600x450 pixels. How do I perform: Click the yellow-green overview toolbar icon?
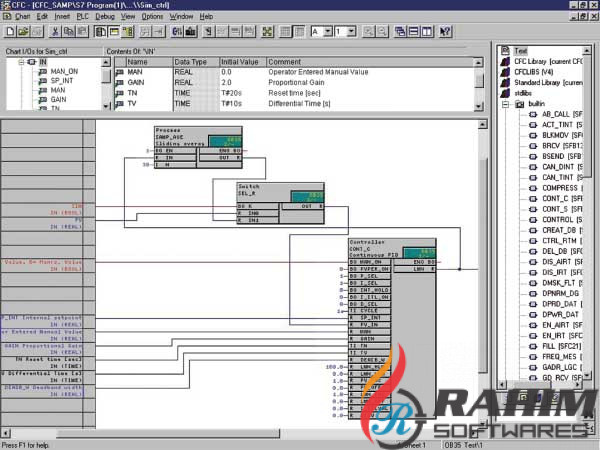127,31
